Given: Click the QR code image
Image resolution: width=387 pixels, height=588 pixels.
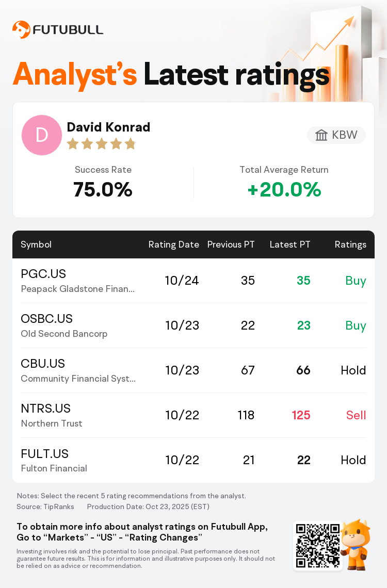Looking at the screenshot, I should point(318,546).
